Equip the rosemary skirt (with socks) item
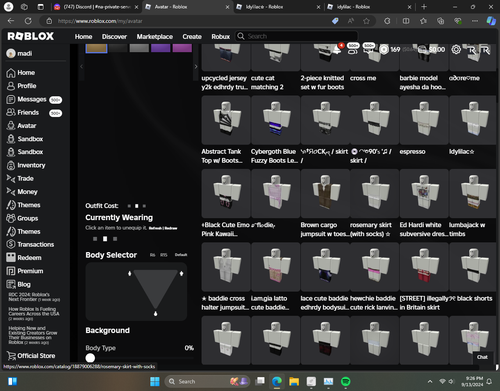 click(x=375, y=193)
